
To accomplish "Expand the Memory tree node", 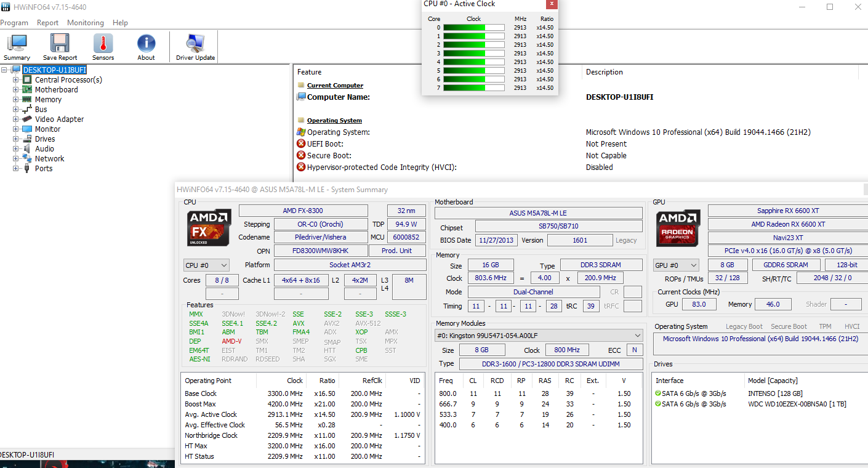I will click(16, 99).
